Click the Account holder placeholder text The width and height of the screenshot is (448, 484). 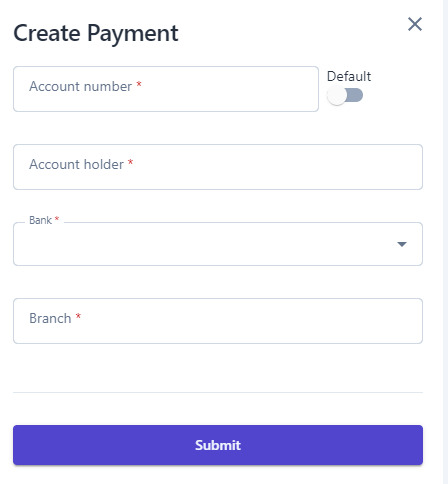(x=76, y=165)
